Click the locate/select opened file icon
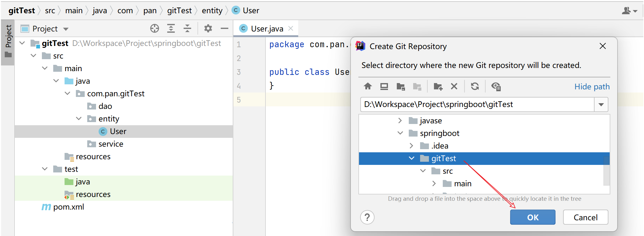Viewport: 644px width, 236px height. pyautogui.click(x=154, y=29)
